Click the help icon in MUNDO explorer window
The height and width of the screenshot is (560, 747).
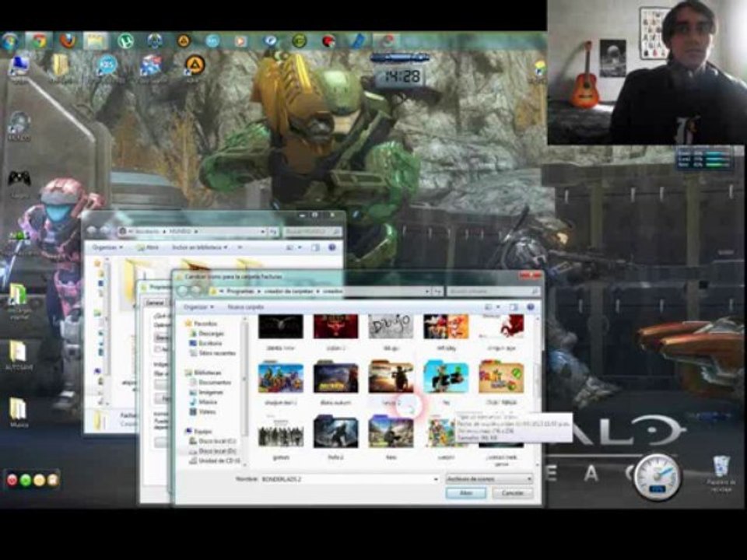[x=332, y=247]
